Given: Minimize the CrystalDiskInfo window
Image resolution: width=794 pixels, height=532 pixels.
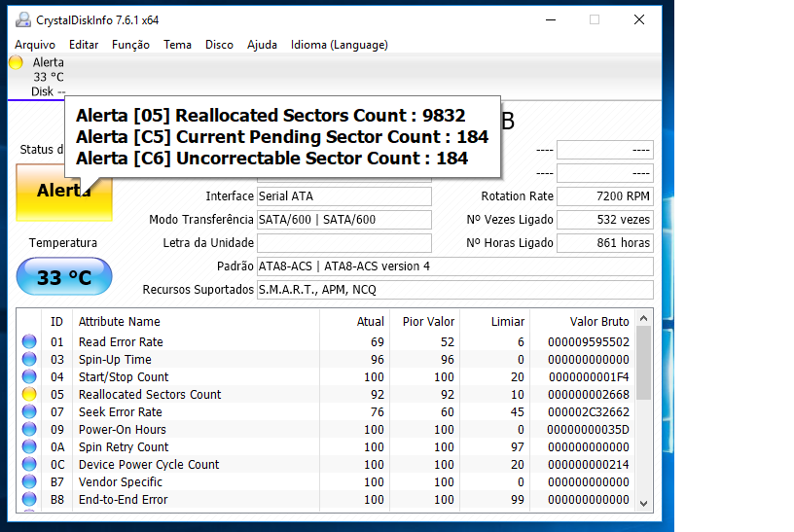Looking at the screenshot, I should [x=551, y=19].
